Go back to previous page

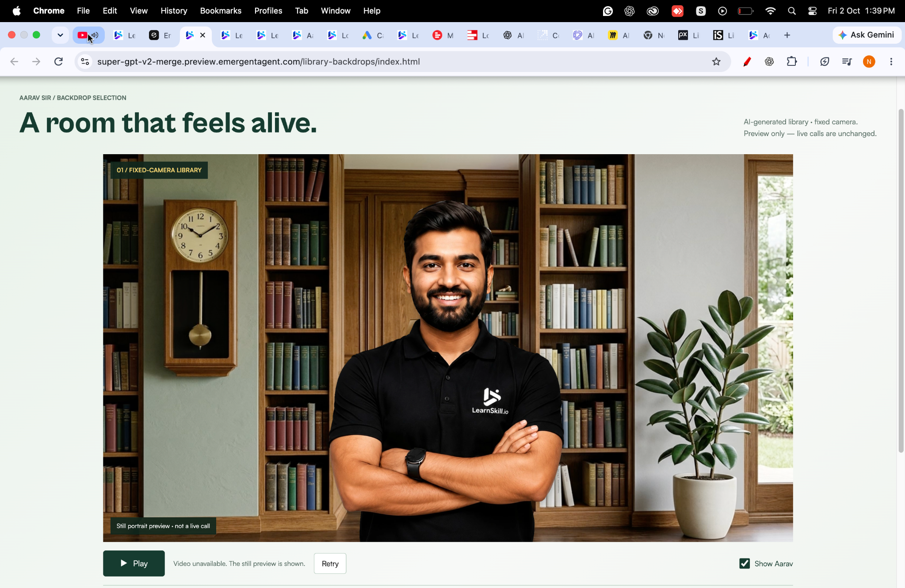14,61
